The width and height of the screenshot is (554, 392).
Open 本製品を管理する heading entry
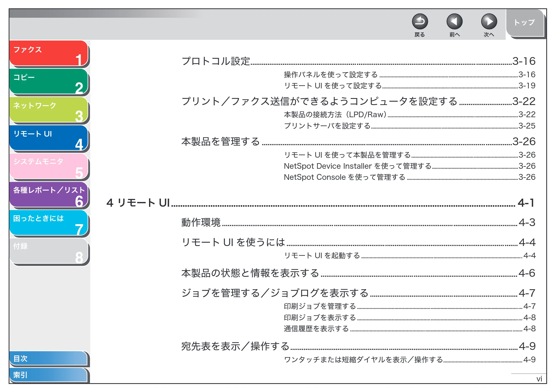tap(358, 141)
